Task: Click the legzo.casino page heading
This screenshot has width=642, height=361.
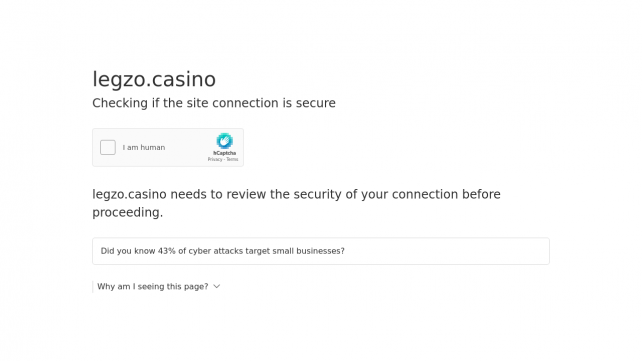Action: click(154, 79)
